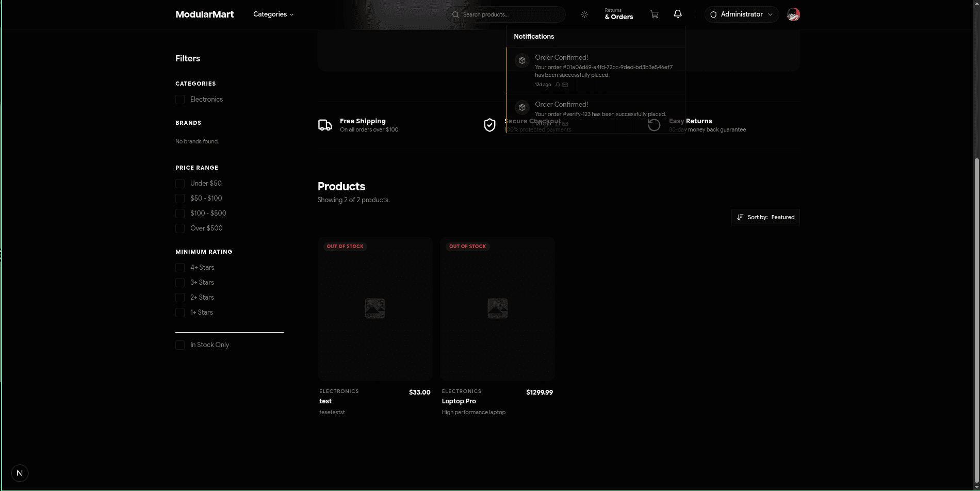Screen dimensions: 980x491
Task: Click the sort icon beside Sort by
Action: tap(740, 217)
